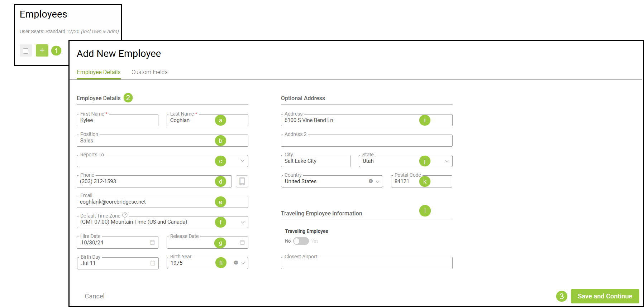Click the Release Date field
The image size is (644, 307).
(x=207, y=243)
